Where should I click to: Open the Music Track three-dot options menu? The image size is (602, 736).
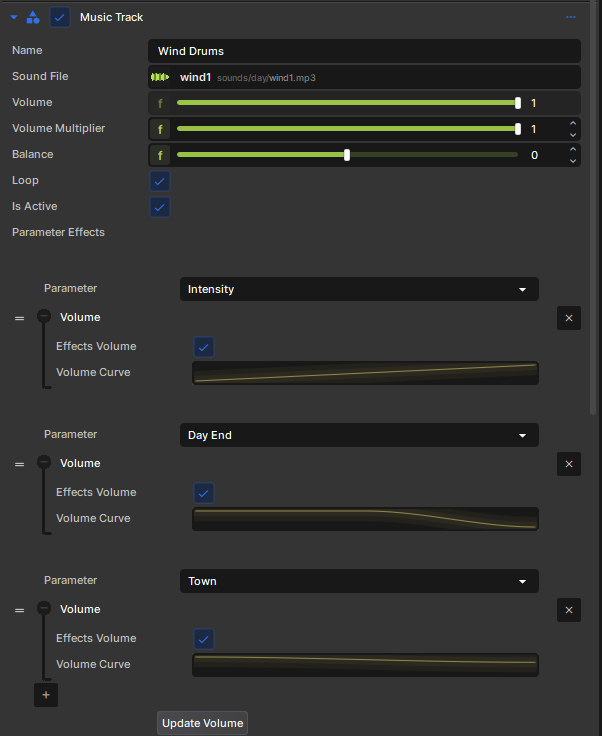coord(571,17)
